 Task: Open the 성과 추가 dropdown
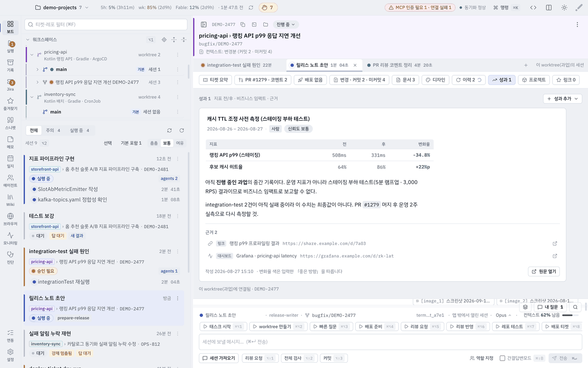[x=562, y=99]
